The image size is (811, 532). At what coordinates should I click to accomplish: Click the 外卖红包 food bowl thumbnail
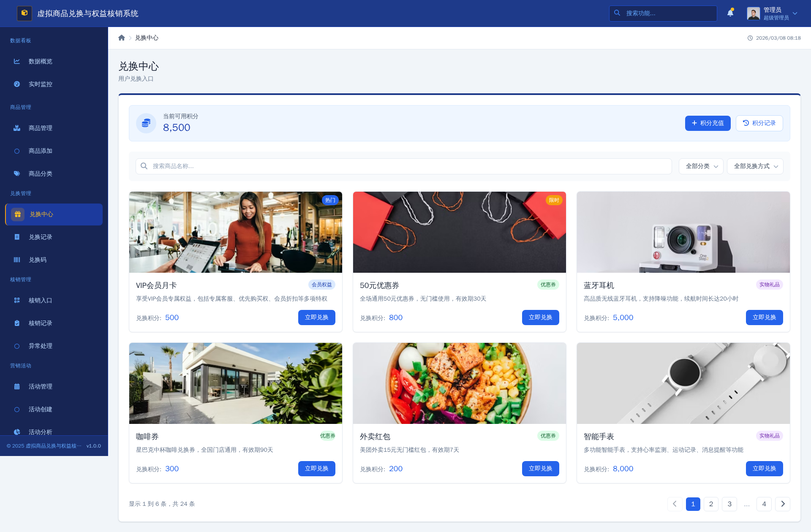click(x=459, y=383)
